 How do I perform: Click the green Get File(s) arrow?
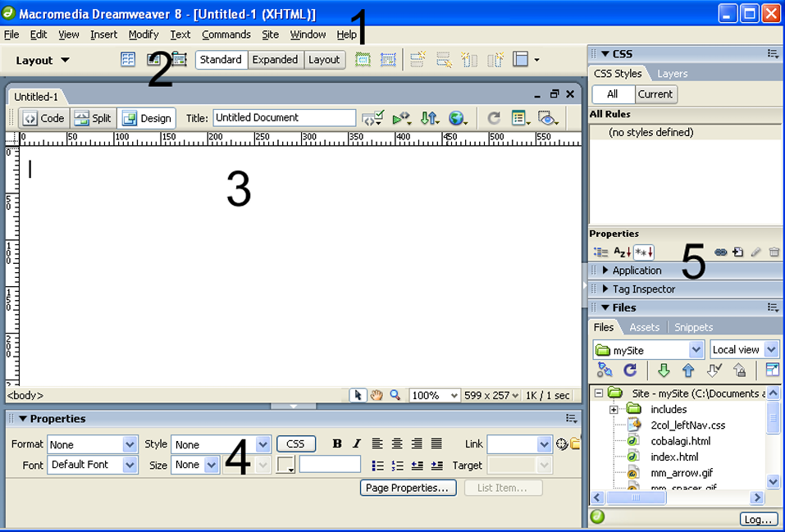click(x=664, y=371)
